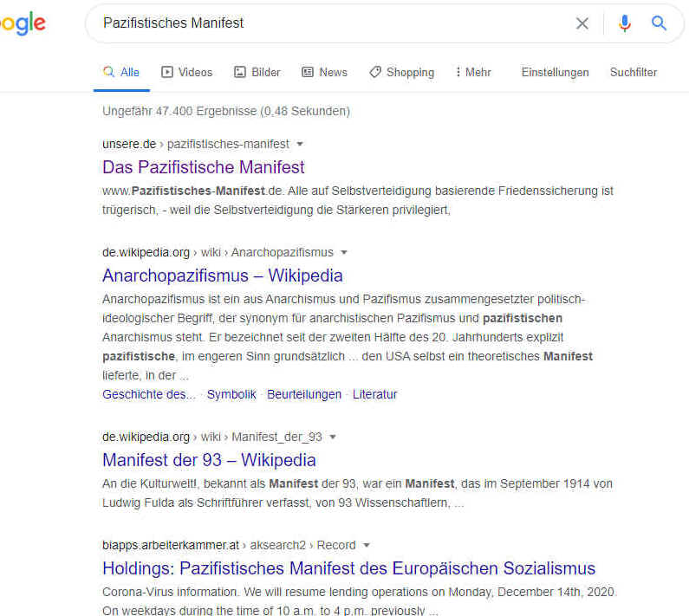Follow the Literatur sitelink
This screenshot has height=616, width=689.
[x=374, y=394]
